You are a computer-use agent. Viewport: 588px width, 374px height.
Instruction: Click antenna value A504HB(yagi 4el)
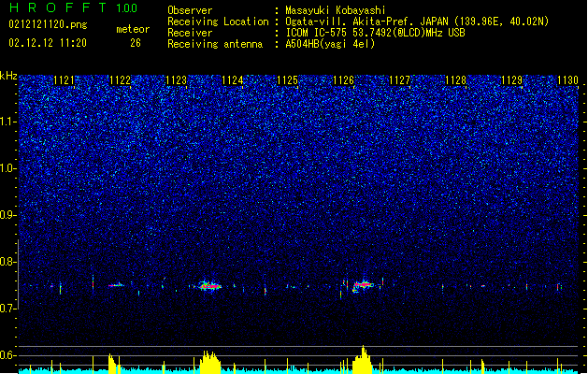(330, 44)
